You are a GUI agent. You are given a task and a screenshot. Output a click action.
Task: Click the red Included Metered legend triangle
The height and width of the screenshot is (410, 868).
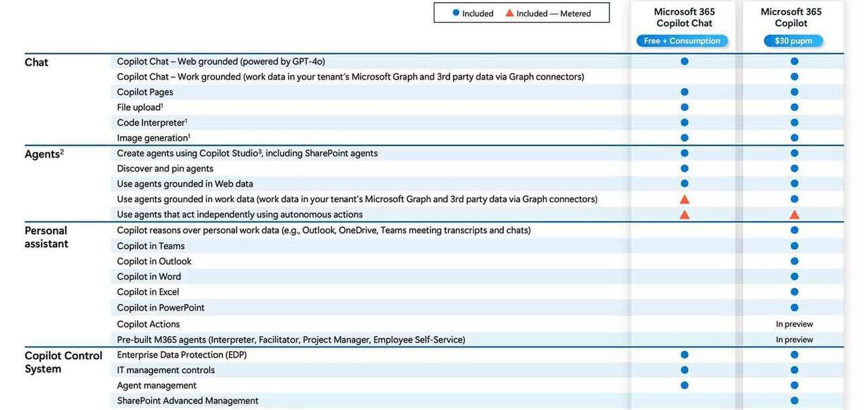tap(509, 13)
